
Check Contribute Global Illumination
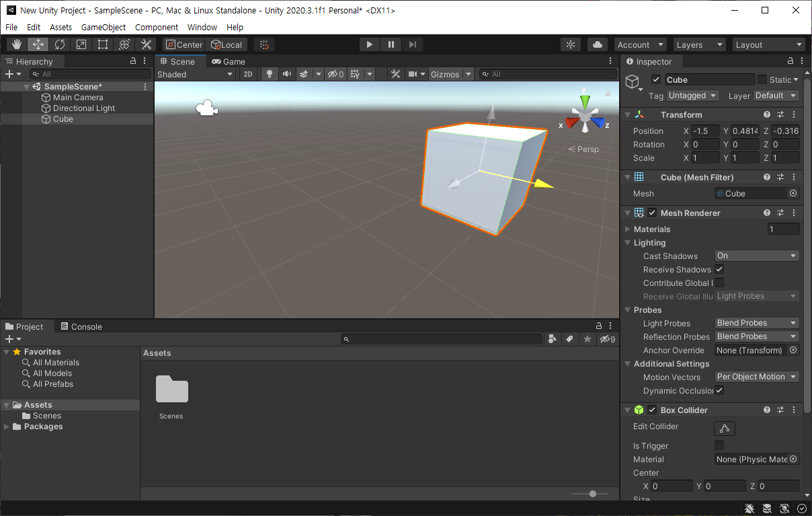[x=719, y=283]
